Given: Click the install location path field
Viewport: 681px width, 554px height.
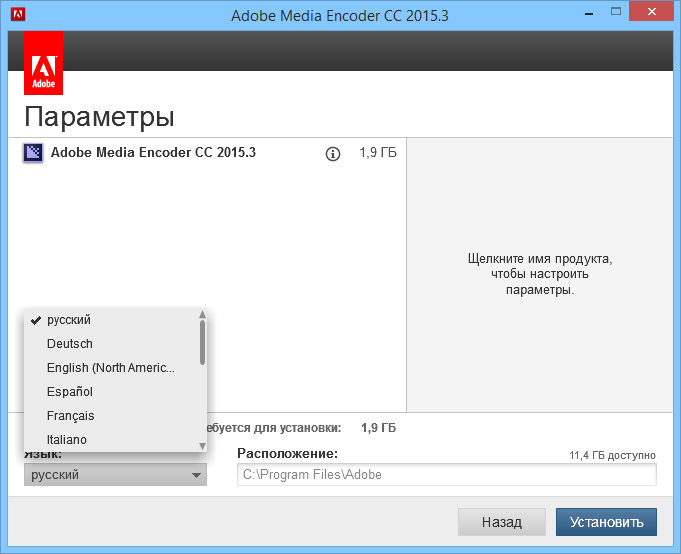Looking at the screenshot, I should [x=447, y=475].
